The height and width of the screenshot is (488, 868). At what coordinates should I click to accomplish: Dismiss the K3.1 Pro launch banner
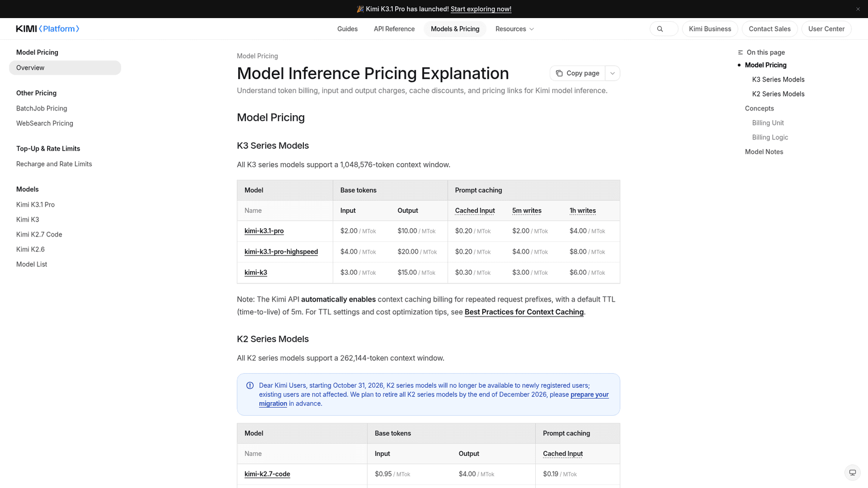click(x=858, y=9)
